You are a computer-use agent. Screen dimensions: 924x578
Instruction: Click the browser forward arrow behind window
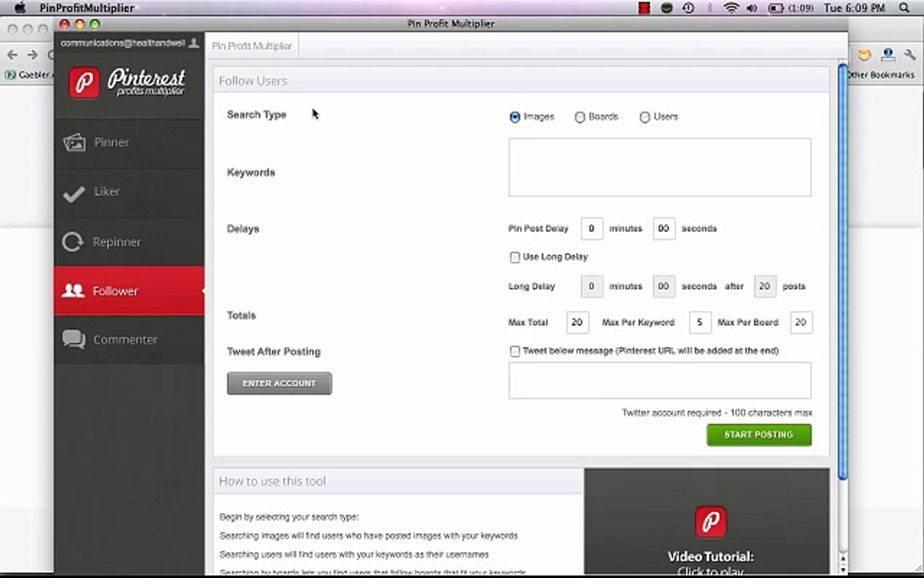click(32, 55)
